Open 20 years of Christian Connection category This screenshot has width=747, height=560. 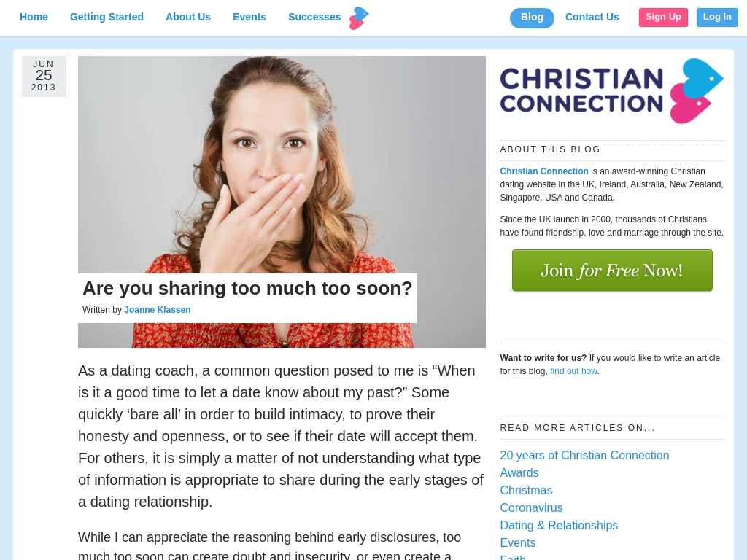point(584,455)
